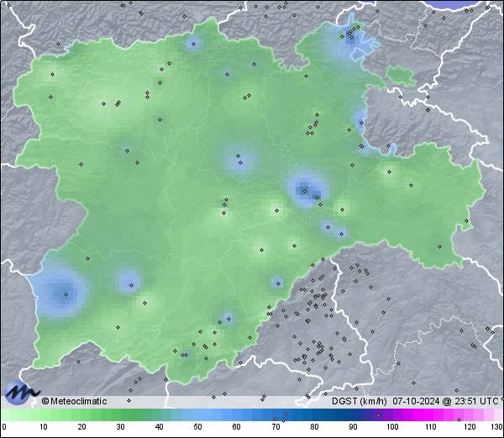Click the 23:51 UTC timestamp
Viewport: 504px width, 438px height.
tap(475, 401)
